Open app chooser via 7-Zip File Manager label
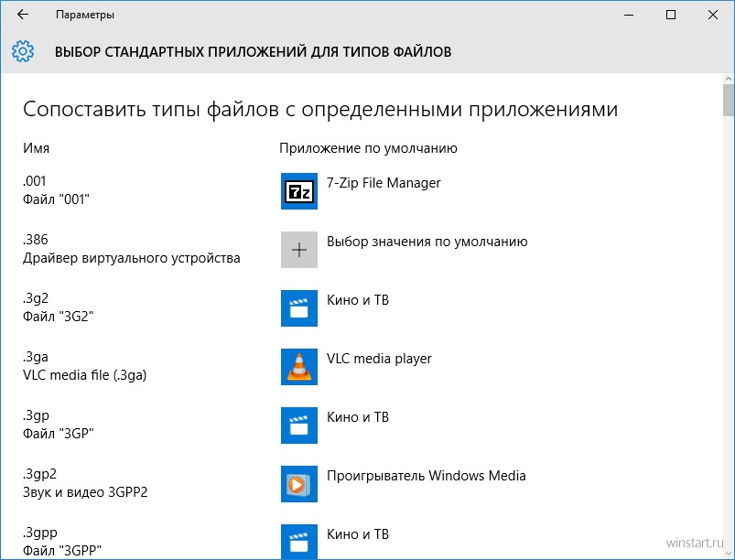 384,183
